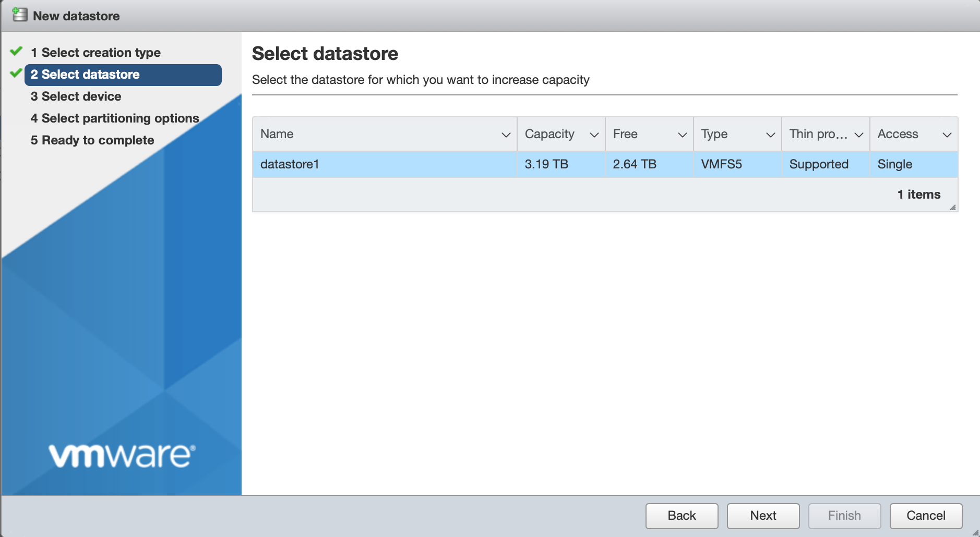Select step 2 Select datastore
The height and width of the screenshot is (537, 980).
(x=85, y=75)
